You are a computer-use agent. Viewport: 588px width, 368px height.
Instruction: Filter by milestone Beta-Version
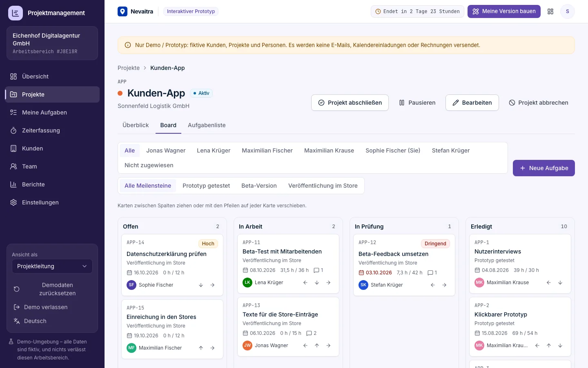pyautogui.click(x=259, y=186)
